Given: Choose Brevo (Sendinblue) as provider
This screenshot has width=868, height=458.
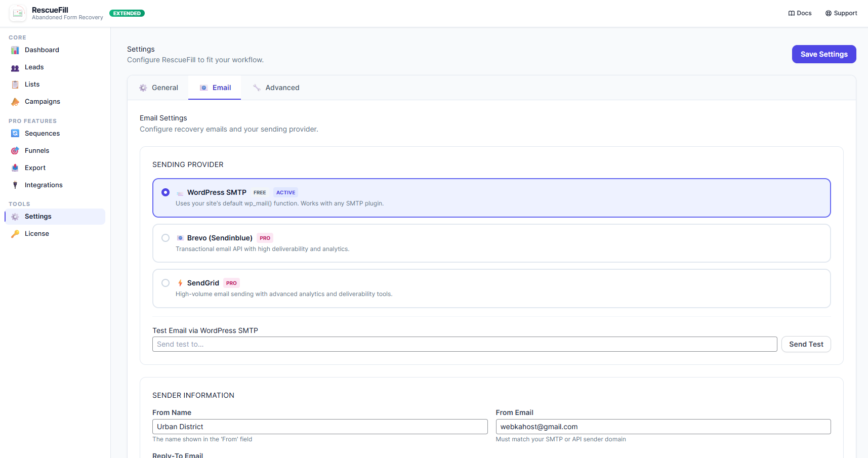Looking at the screenshot, I should (166, 238).
